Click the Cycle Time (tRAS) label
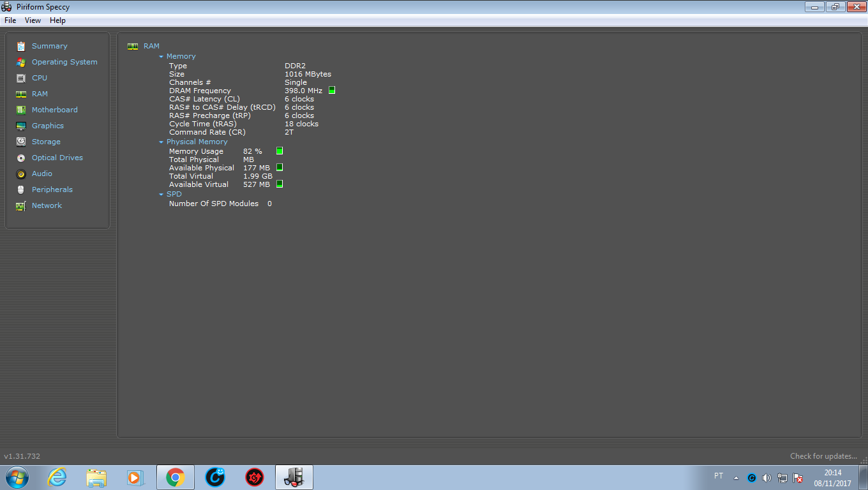This screenshot has width=868, height=490. point(203,124)
